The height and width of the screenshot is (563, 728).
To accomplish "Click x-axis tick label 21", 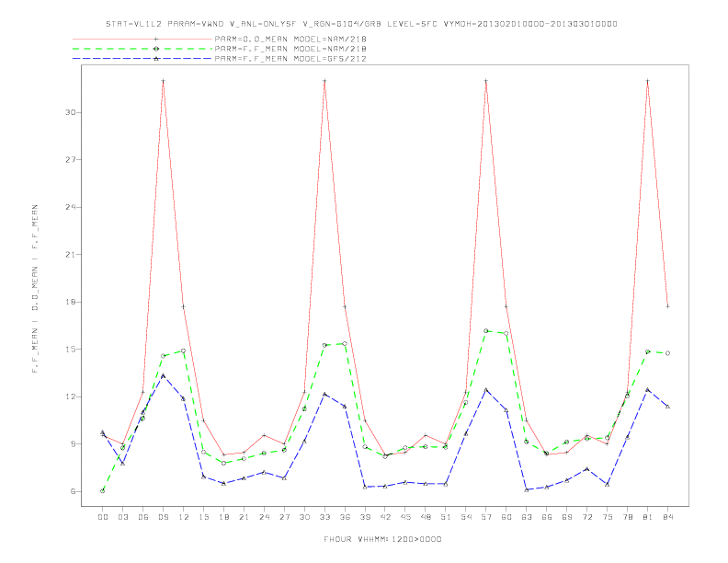I will pyautogui.click(x=244, y=517).
